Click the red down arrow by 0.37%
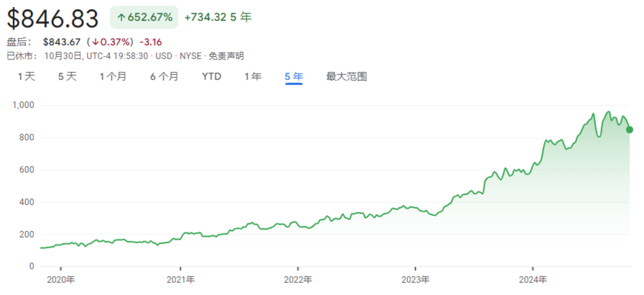644x295 pixels. coord(95,42)
